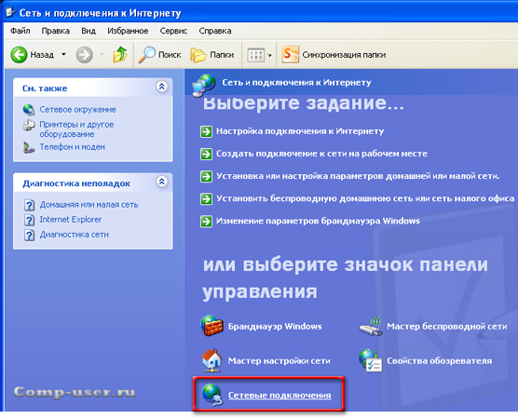518x420 pixels.
Task: Click the Назад button label
Action: point(42,55)
